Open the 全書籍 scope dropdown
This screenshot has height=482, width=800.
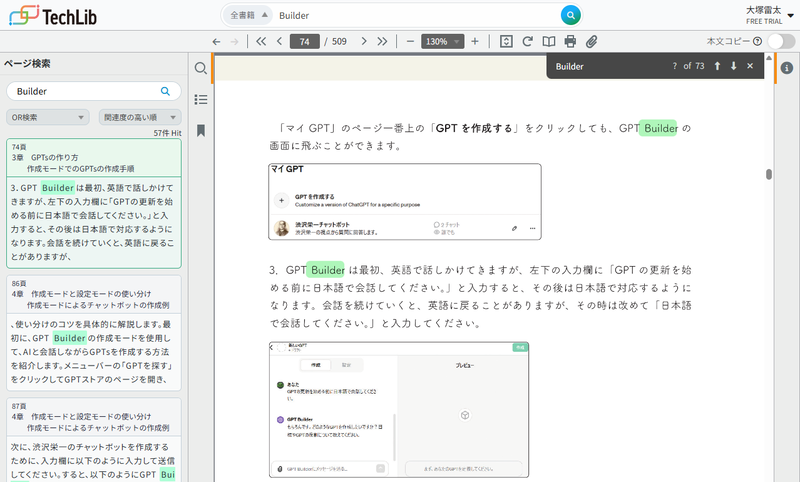(x=248, y=15)
